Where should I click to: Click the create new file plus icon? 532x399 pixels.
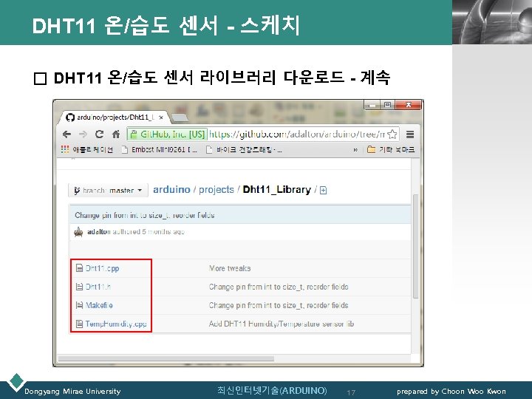(324, 191)
